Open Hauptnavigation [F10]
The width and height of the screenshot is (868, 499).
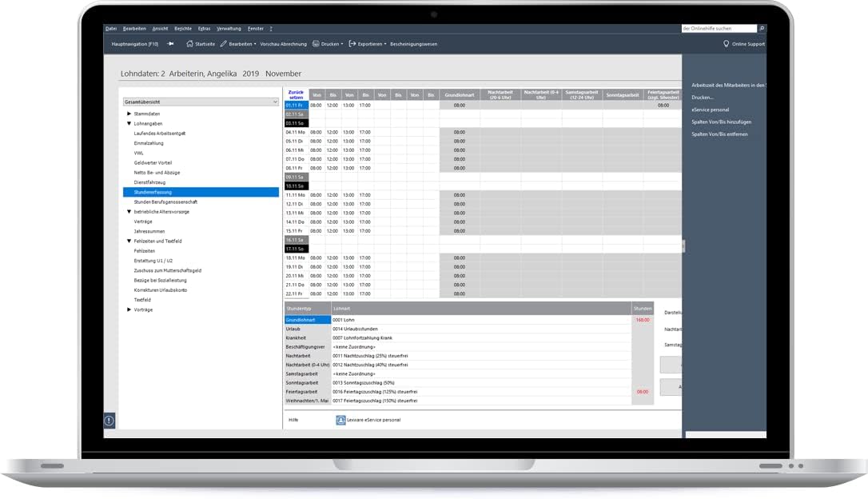(x=134, y=44)
